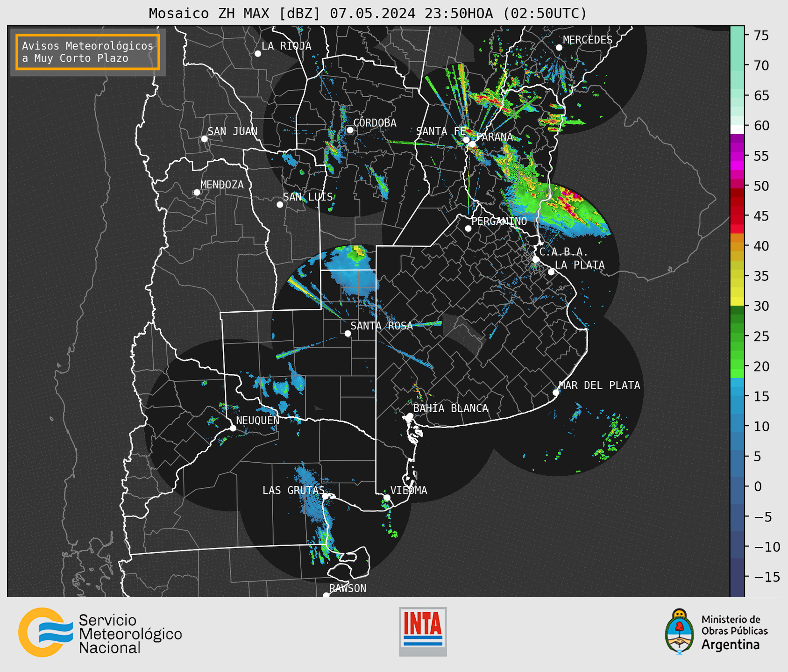Click the 50 dBZ scale label
This screenshot has height=672, width=788.
[x=761, y=186]
